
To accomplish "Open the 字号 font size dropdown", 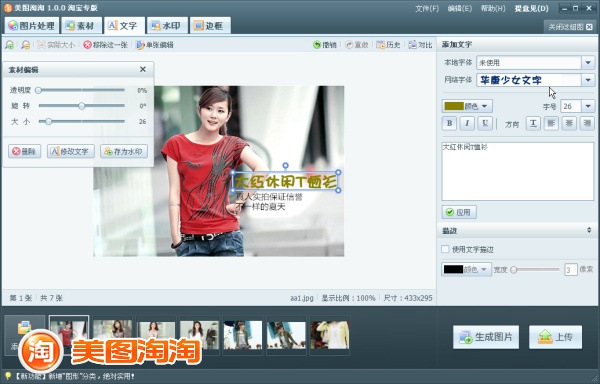I will pyautogui.click(x=588, y=106).
